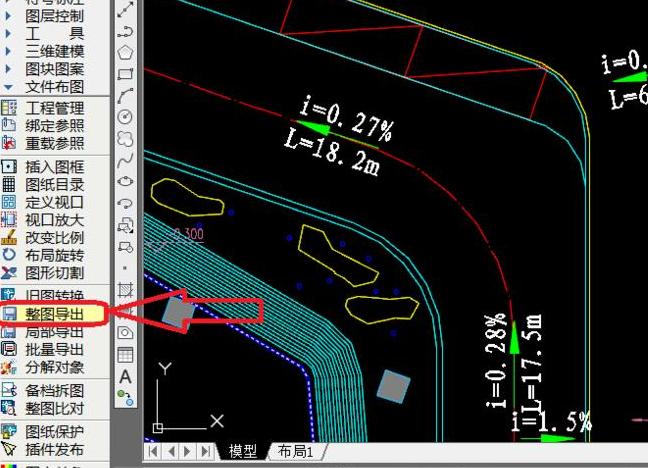The image size is (648, 468).
Task: Select the Arc tool
Action: tap(126, 96)
